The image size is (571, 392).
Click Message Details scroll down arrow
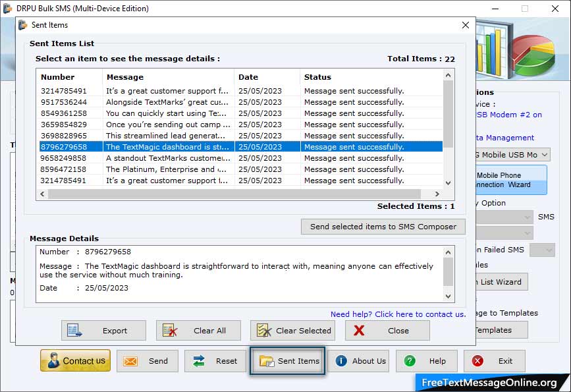tap(449, 296)
